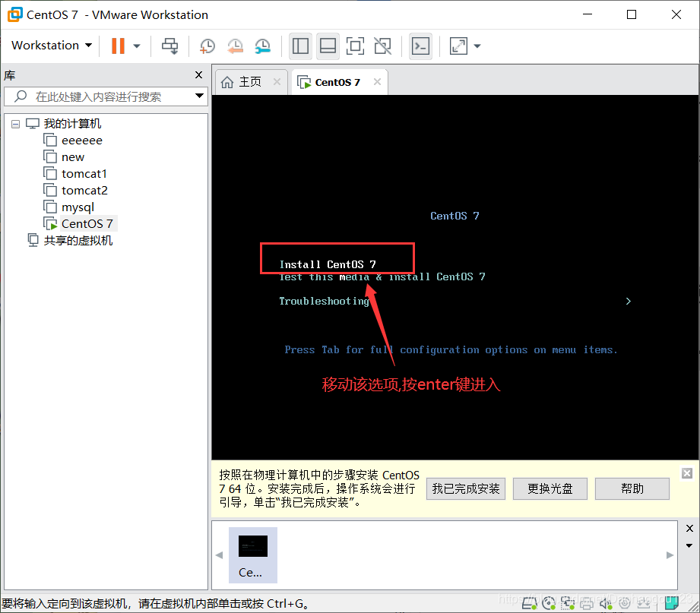This screenshot has height=613, width=700.
Task: Open the Workstation menu
Action: (52, 46)
